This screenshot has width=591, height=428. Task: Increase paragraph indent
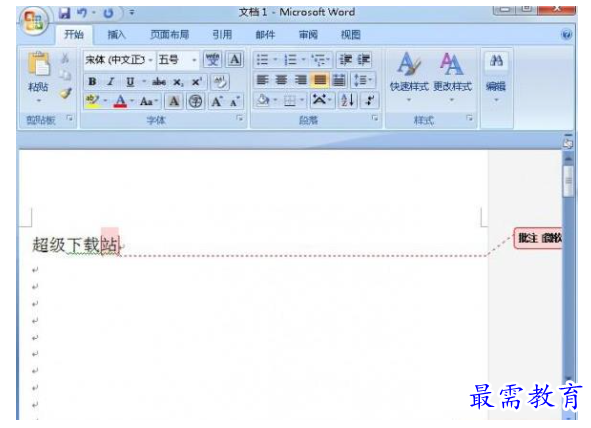(x=363, y=60)
